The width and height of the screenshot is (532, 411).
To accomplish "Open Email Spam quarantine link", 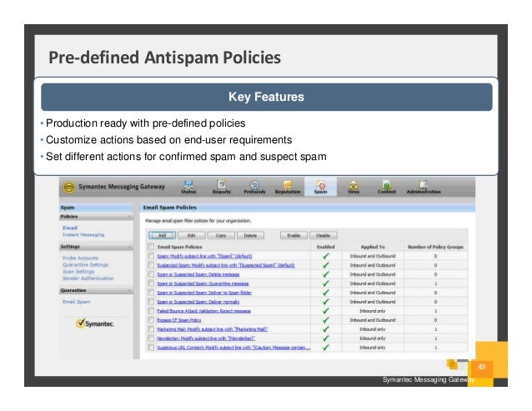I will pyautogui.click(x=77, y=302).
